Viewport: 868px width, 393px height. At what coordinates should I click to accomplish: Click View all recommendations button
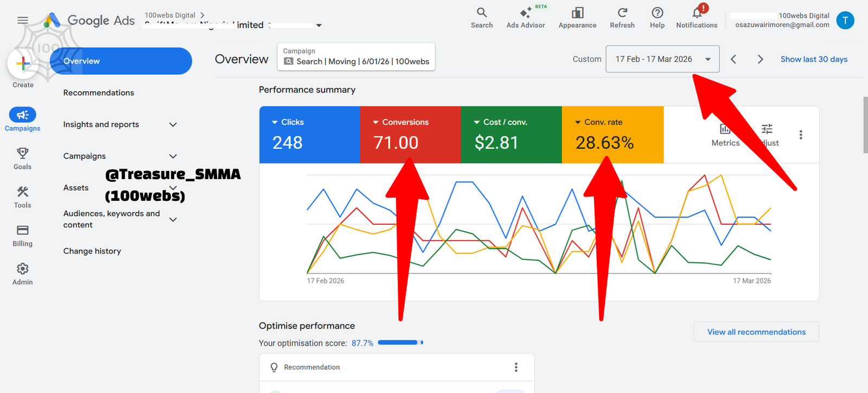(756, 332)
